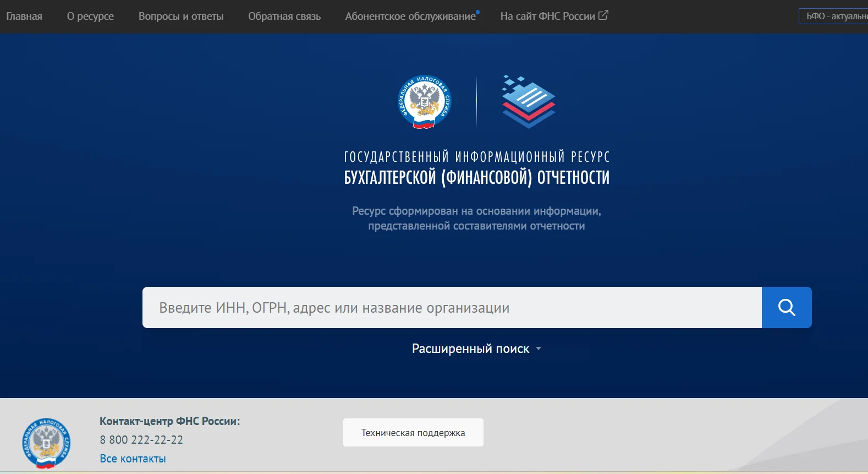Go to Вопросы и ответы

pyautogui.click(x=181, y=17)
